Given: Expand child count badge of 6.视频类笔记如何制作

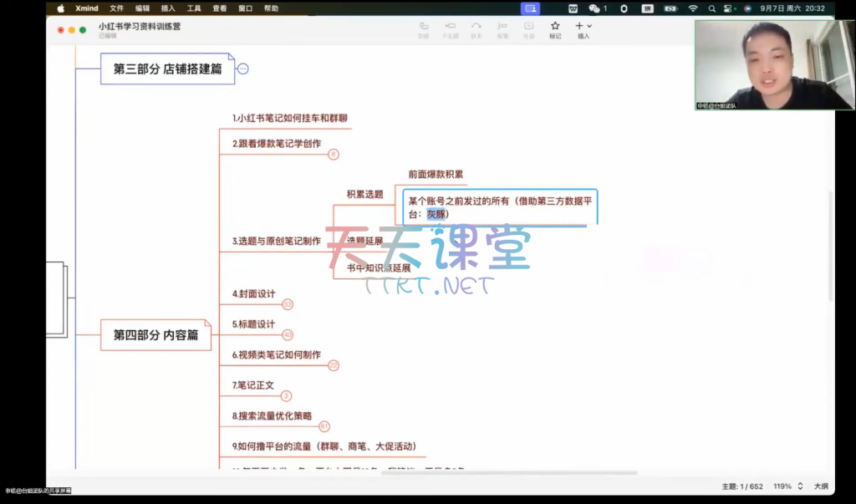Looking at the screenshot, I should (334, 365).
